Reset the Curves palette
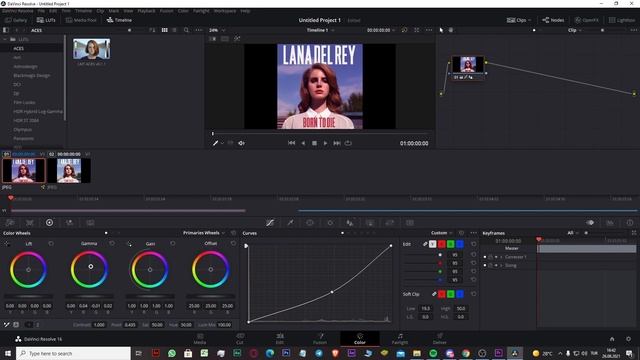 point(461,233)
